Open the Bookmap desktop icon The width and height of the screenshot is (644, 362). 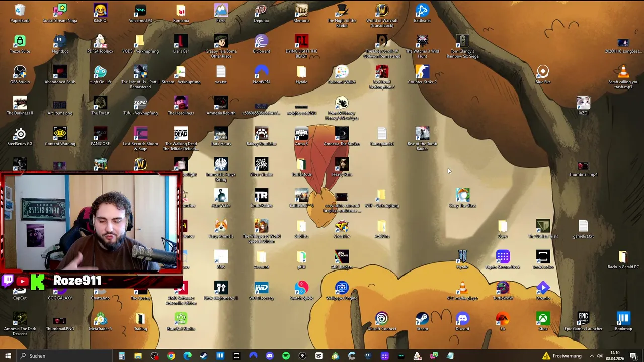coord(623,321)
